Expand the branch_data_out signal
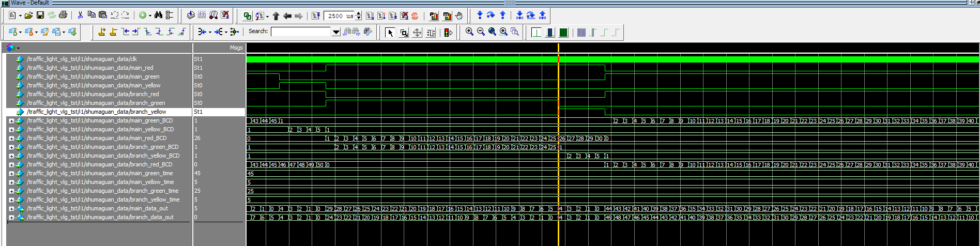This screenshot has height=246, width=980. click(11, 217)
